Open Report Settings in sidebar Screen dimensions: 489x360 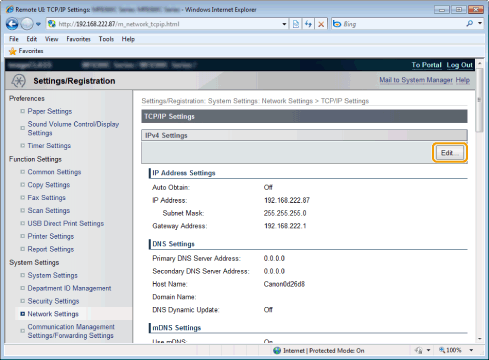51,249
